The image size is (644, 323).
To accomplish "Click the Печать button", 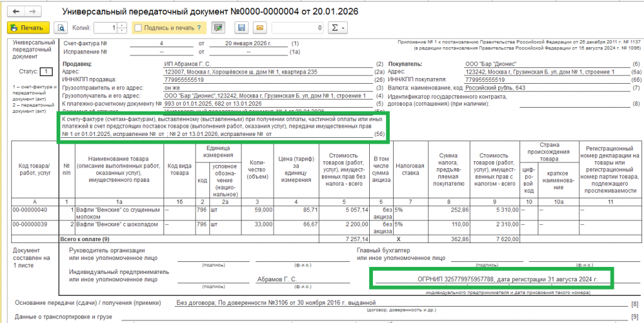I will coord(28,28).
